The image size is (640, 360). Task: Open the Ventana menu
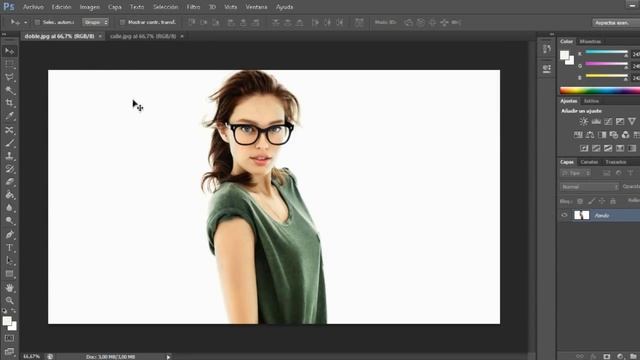click(256, 7)
